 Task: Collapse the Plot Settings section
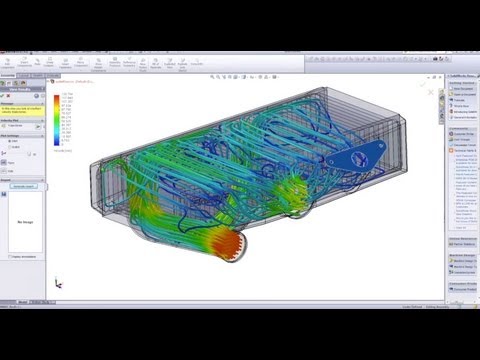[42, 136]
